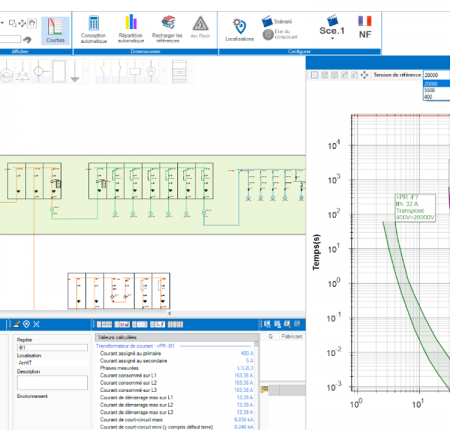Select Courant consommé sur L1 row
Image resolution: width=450 pixels, height=430 pixels.
(x=177, y=375)
